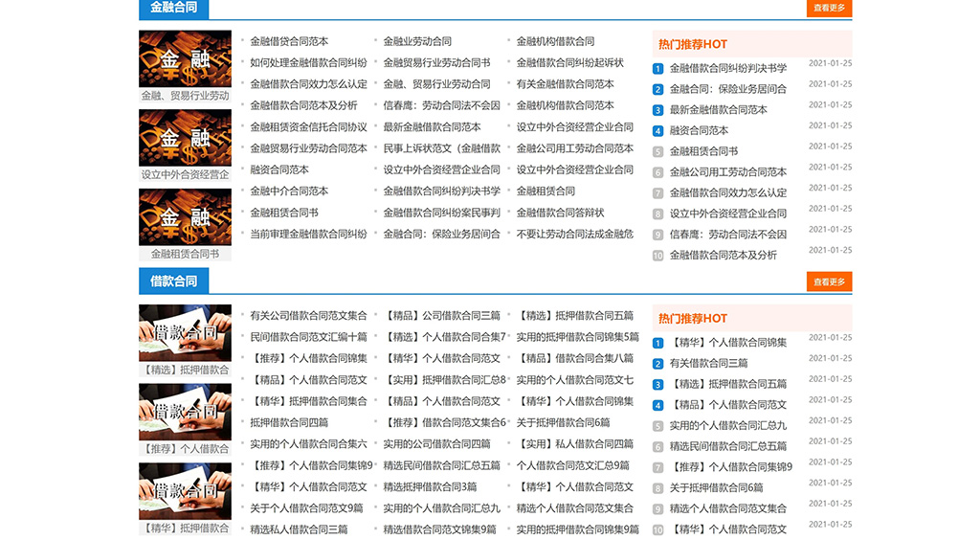The height and width of the screenshot is (540, 980).
Task: Open the 金融借贷合同范本 article link
Action: click(289, 41)
